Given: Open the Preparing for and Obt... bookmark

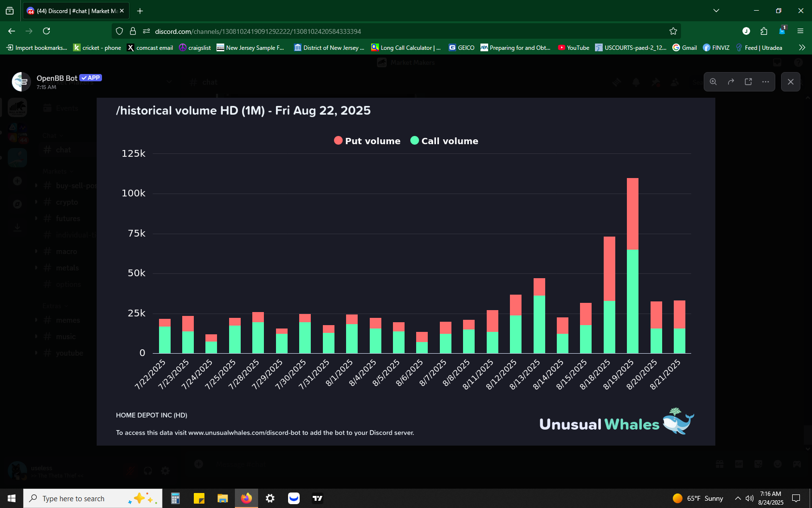Looking at the screenshot, I should pos(515,47).
